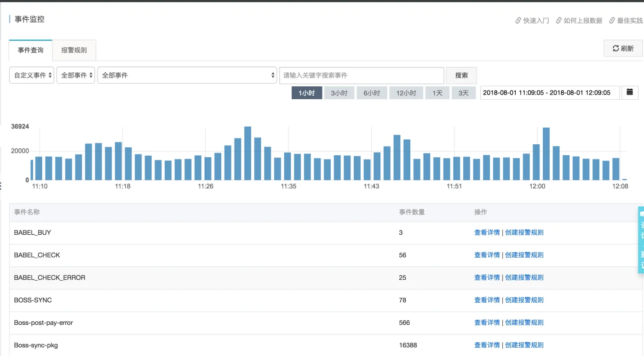The width and height of the screenshot is (644, 356).
Task: Create alarm rule for BOSS-SYNC
Action: click(524, 300)
